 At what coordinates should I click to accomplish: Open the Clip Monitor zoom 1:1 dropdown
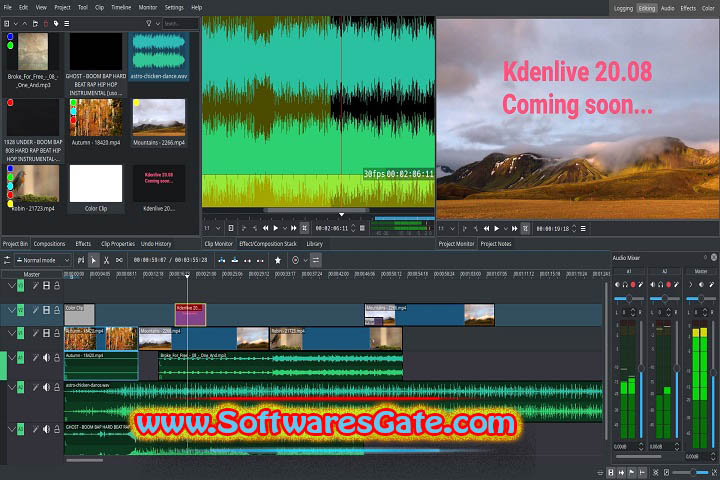(212, 228)
